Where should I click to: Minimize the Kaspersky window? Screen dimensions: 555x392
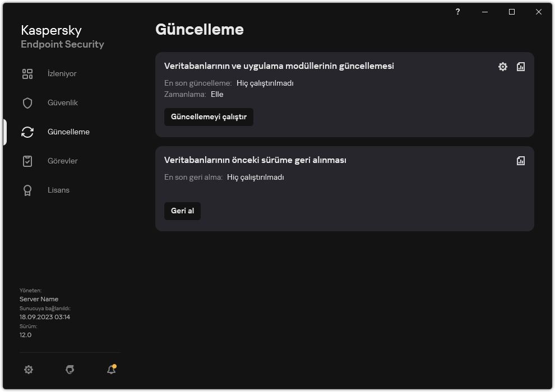click(x=485, y=12)
